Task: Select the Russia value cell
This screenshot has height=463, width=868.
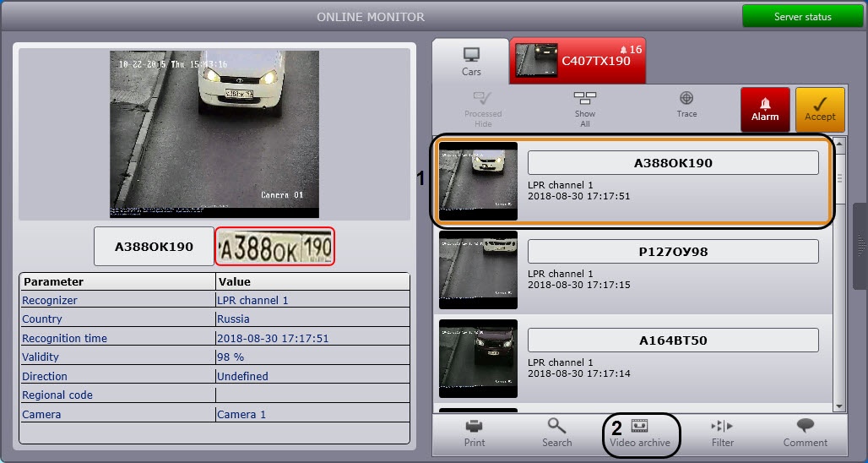Action: (x=312, y=319)
